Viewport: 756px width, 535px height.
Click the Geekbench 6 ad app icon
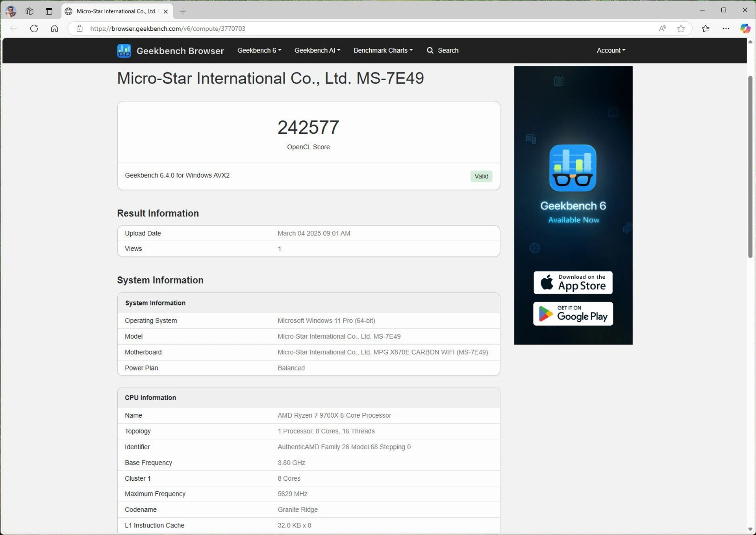coord(573,168)
